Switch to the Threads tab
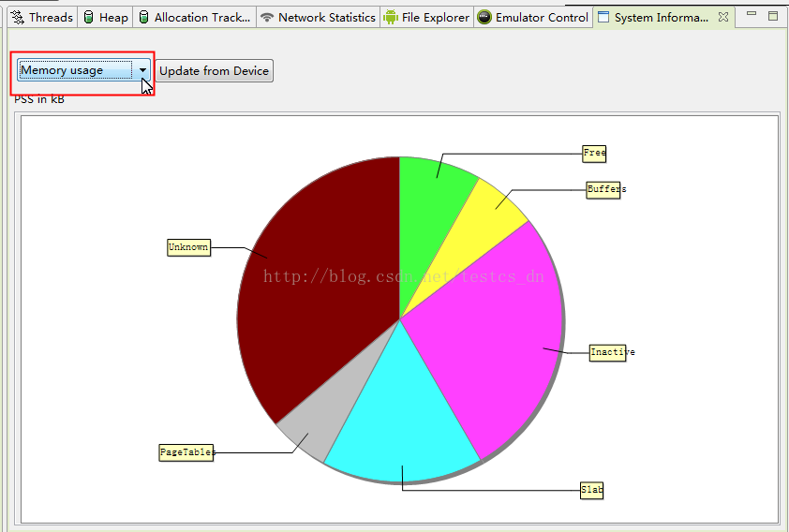The height and width of the screenshot is (532, 789). (x=42, y=18)
